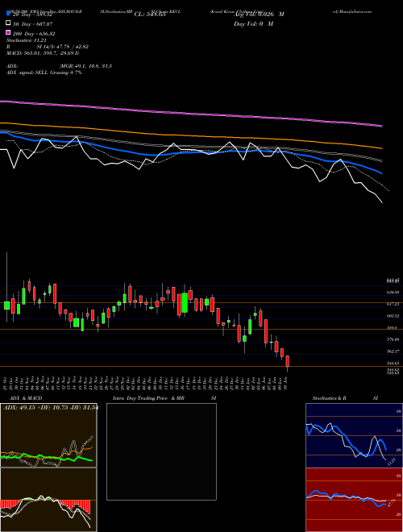Click the 'ADX & MACD' panel title
This screenshot has height=532, width=403.
(26, 398)
